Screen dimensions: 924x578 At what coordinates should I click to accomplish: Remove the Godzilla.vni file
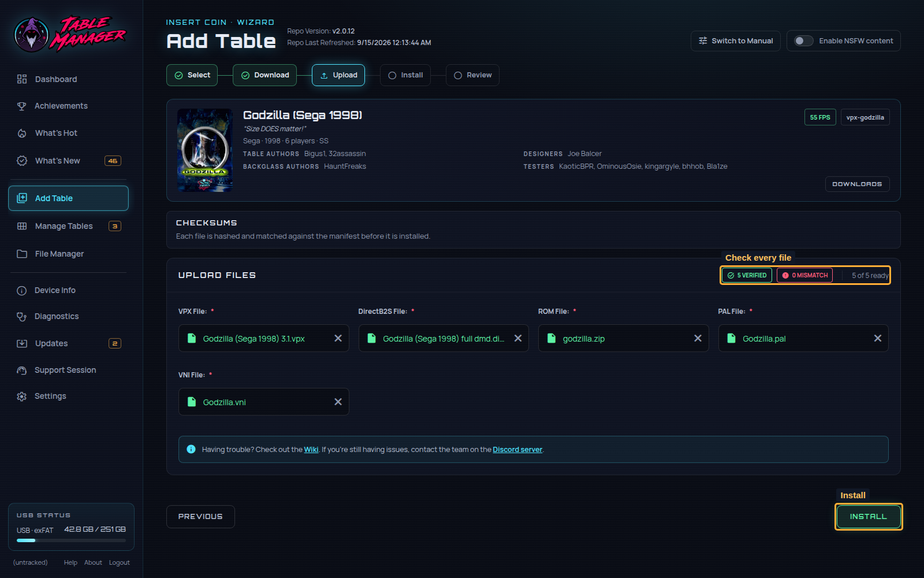pyautogui.click(x=338, y=402)
